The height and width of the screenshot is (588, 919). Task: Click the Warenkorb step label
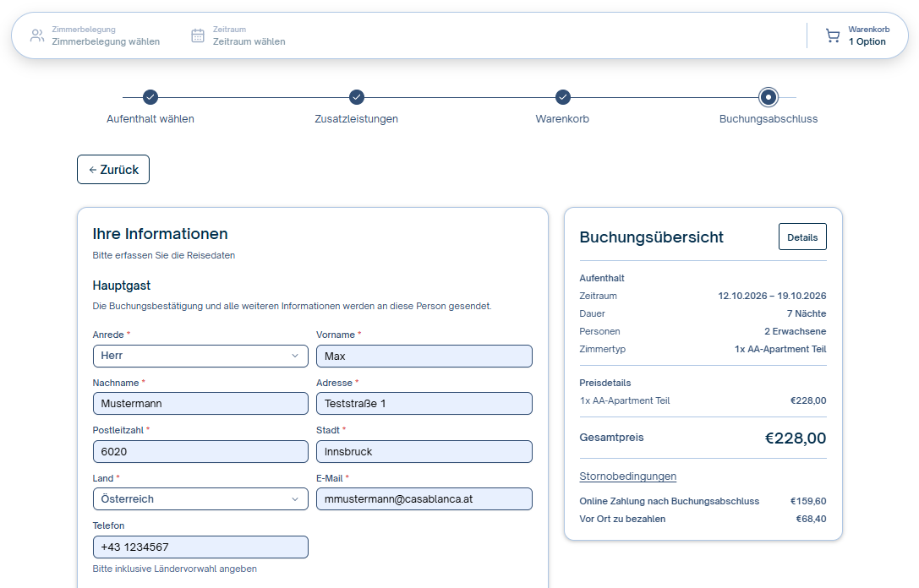563,119
